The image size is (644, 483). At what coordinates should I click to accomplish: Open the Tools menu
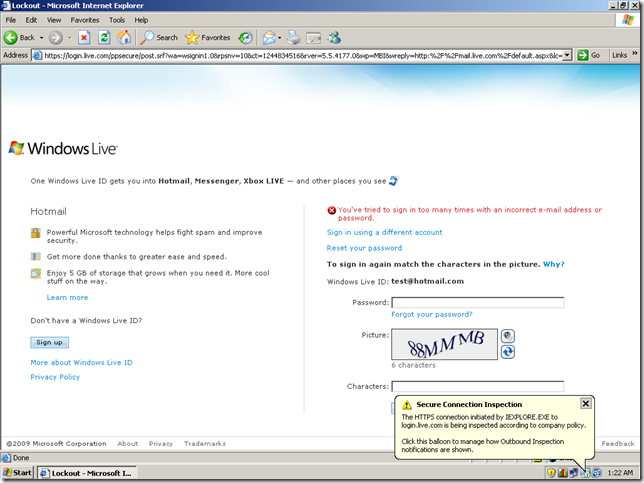[117, 20]
